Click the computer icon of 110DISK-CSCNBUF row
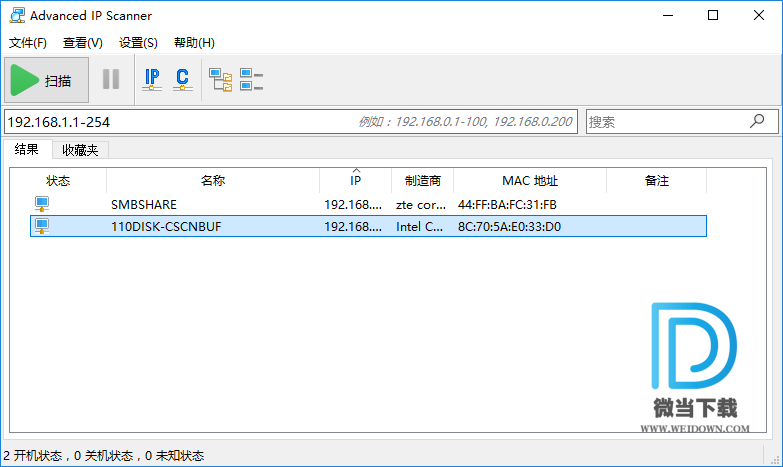This screenshot has height=467, width=783. point(42,226)
